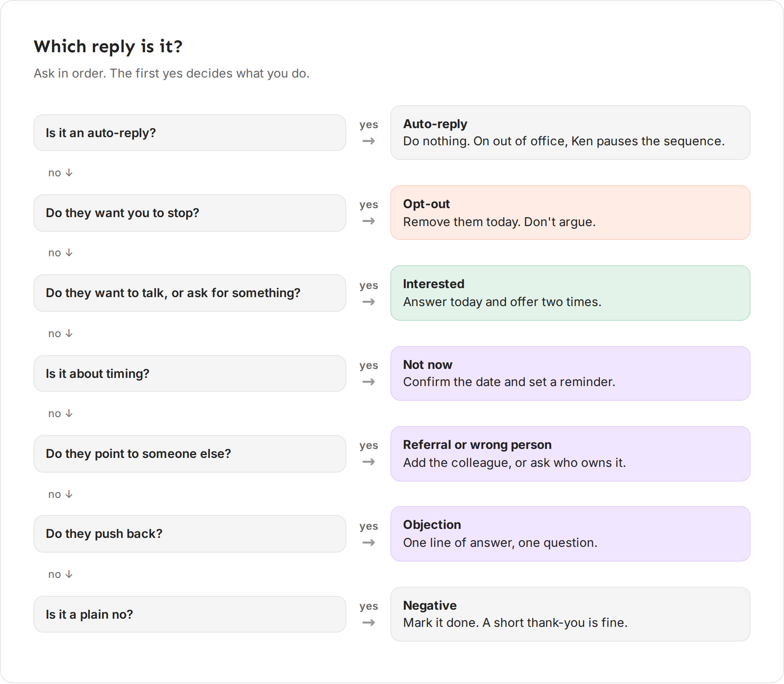Image resolution: width=784 pixels, height=684 pixels.
Task: Click the yes arrow beside 'Is it an auto-reply?'
Action: [x=369, y=133]
